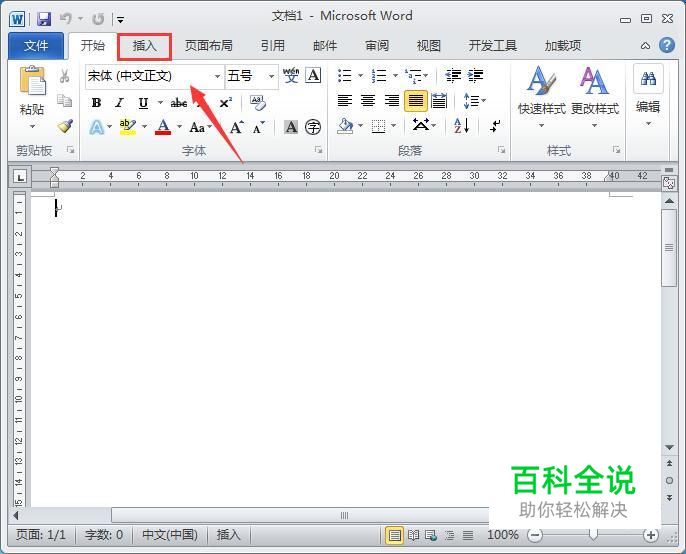The image size is (686, 554).
Task: Click the Undo icon in quick access toolbar
Action: tap(66, 18)
